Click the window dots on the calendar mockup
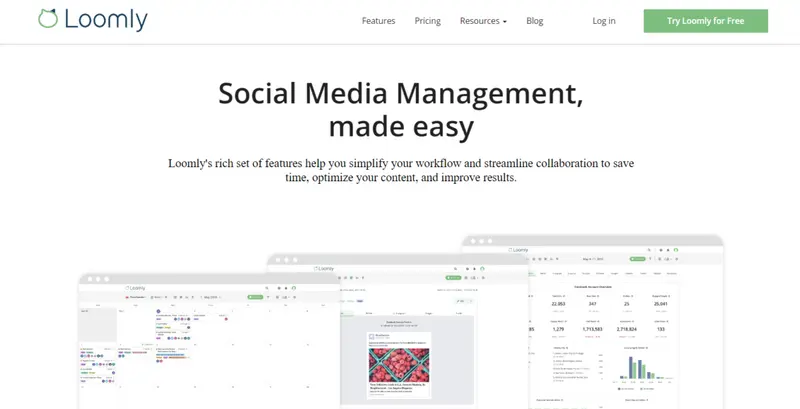Image resolution: width=800 pixels, height=409 pixels. tap(99, 278)
